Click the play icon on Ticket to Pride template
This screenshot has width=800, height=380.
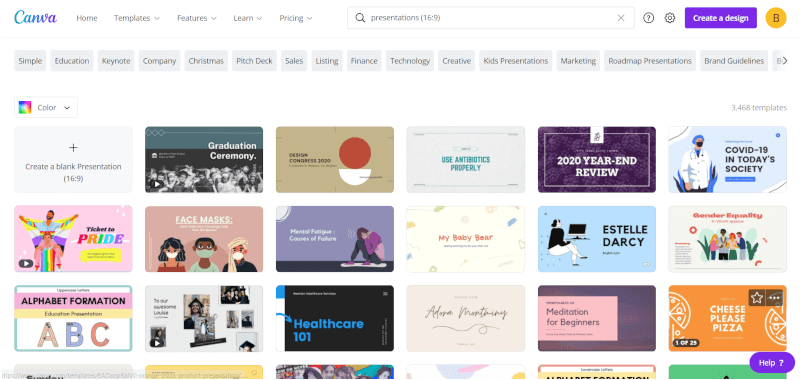pos(26,264)
